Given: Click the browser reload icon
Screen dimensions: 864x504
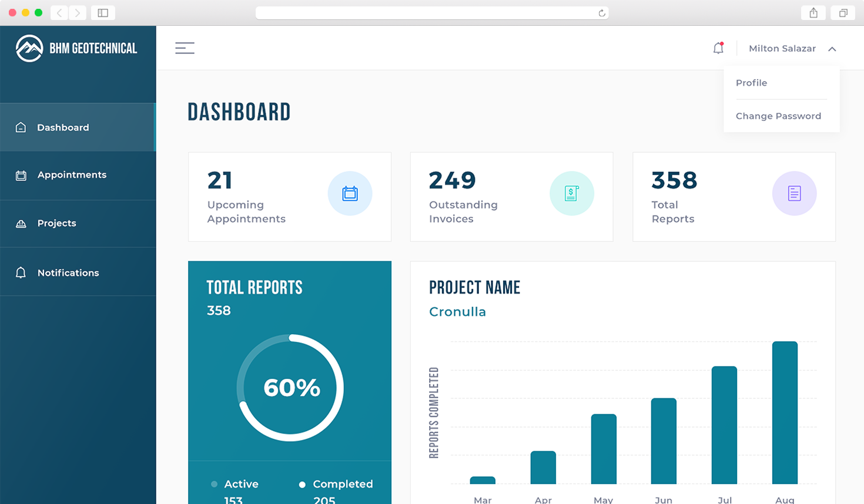Looking at the screenshot, I should point(602,13).
